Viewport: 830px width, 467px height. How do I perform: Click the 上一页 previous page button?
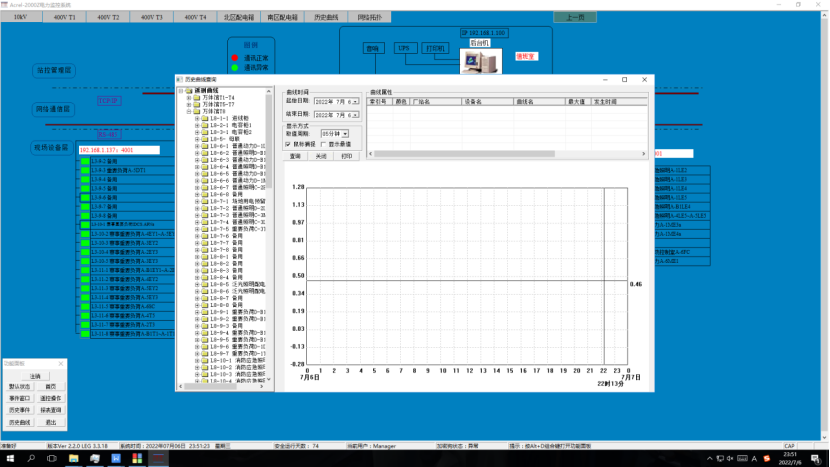(x=575, y=18)
